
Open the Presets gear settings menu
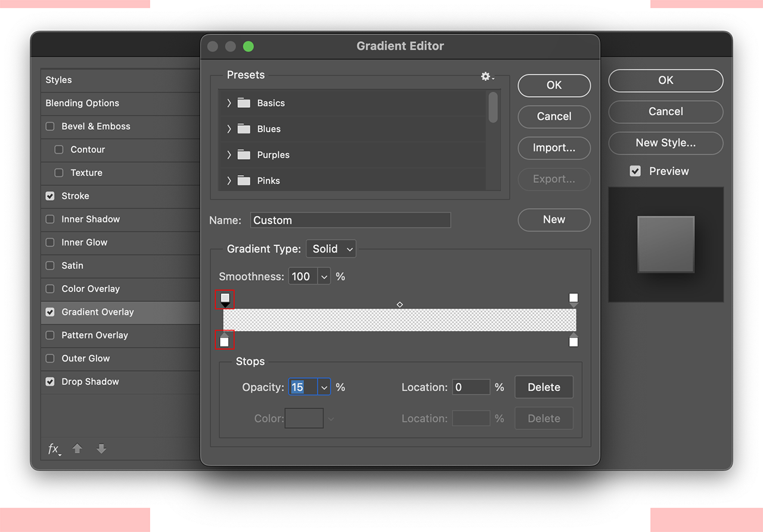point(487,76)
